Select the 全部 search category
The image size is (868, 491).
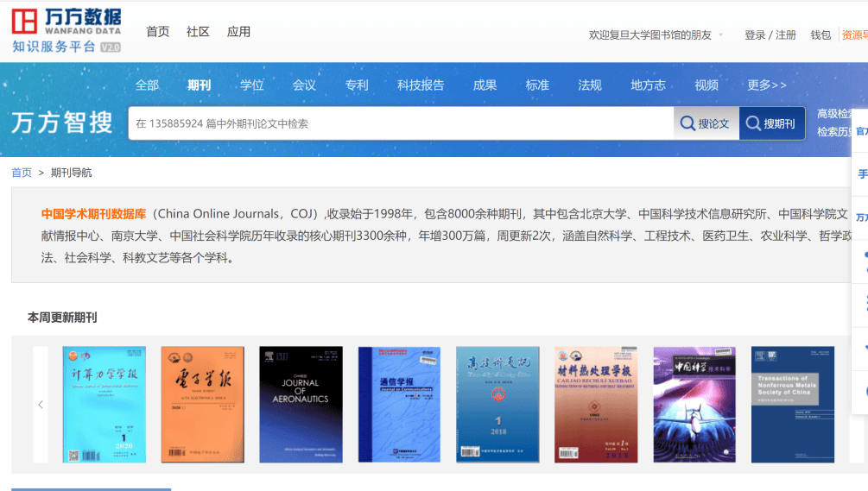pyautogui.click(x=147, y=85)
